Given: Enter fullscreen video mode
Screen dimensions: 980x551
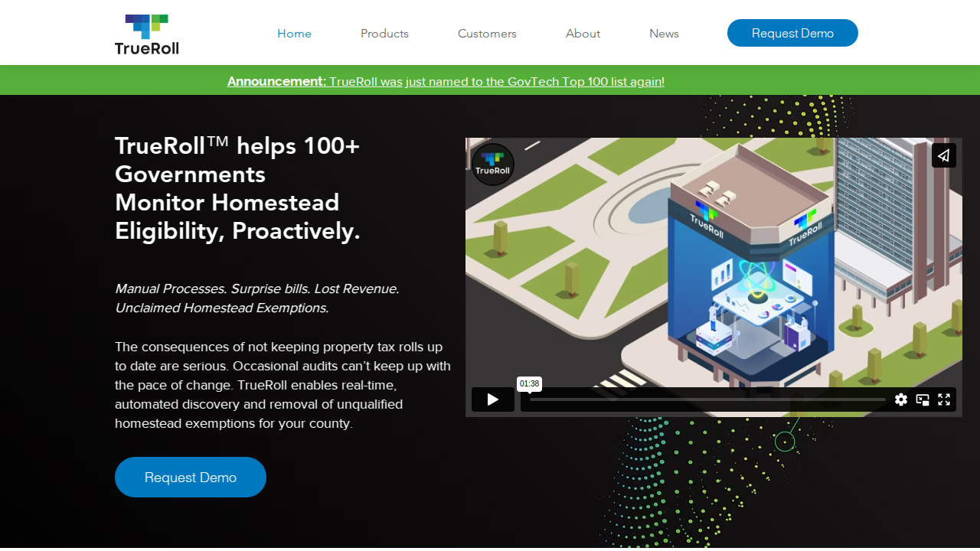Looking at the screenshot, I should coord(944,399).
